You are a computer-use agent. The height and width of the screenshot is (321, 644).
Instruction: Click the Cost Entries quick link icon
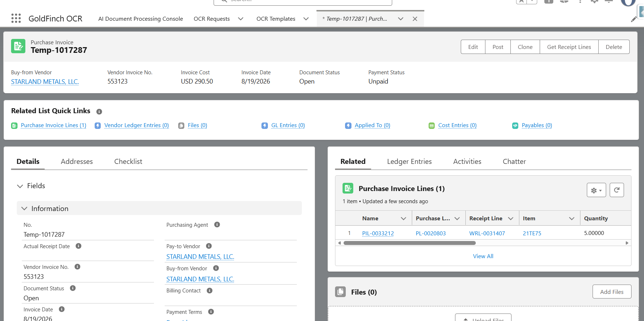click(431, 126)
